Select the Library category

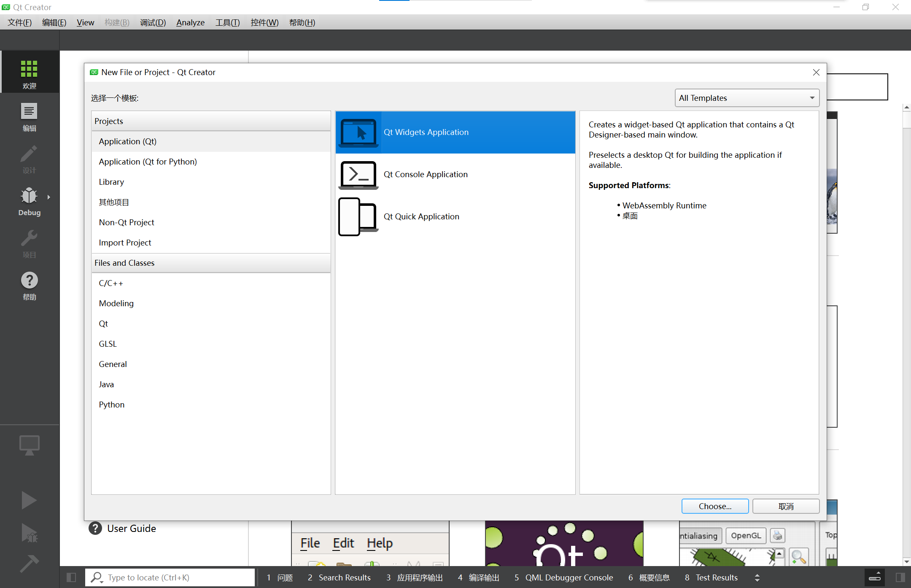[211, 182]
